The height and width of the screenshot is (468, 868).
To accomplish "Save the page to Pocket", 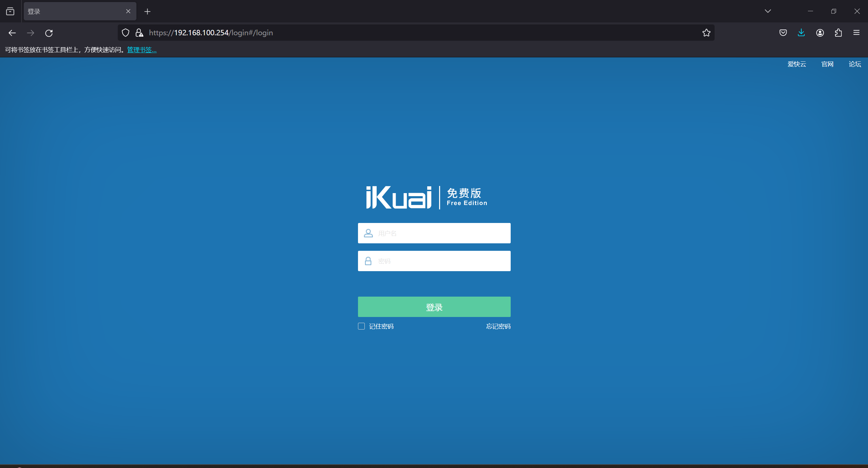I will [x=782, y=33].
